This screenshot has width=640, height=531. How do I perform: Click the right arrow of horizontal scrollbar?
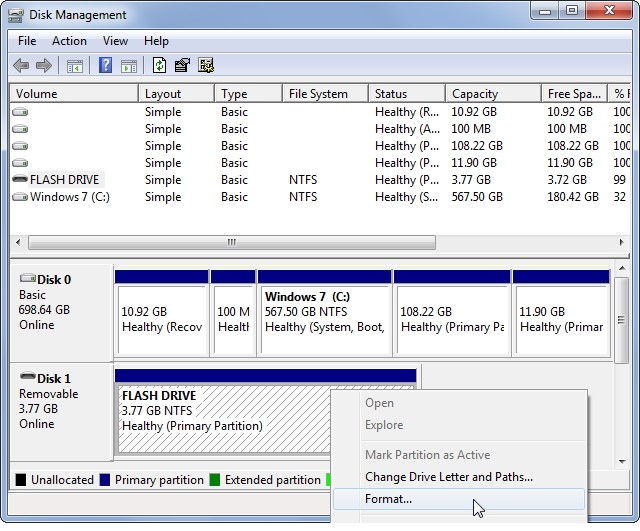pos(621,242)
